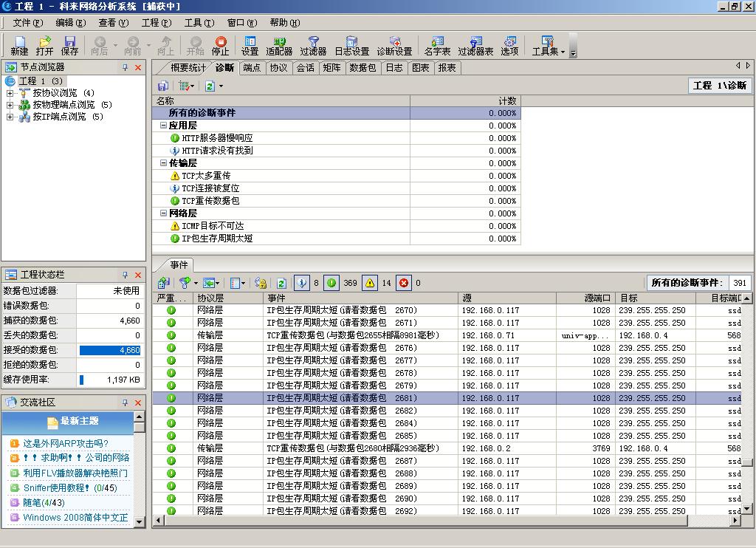Switch to the 协议 tab
Image resolution: width=756 pixels, height=548 pixels.
pos(278,68)
